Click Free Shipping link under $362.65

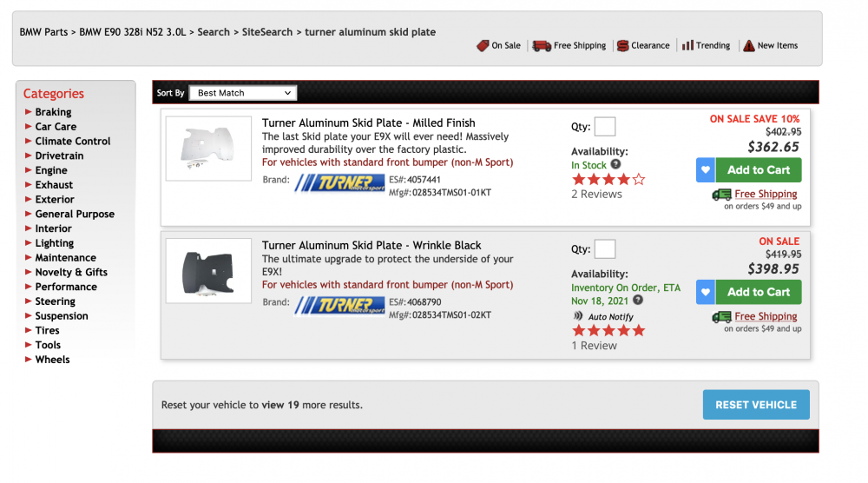coord(766,194)
